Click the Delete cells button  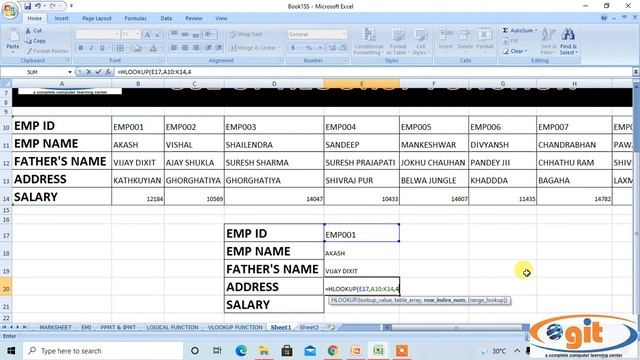click(465, 38)
